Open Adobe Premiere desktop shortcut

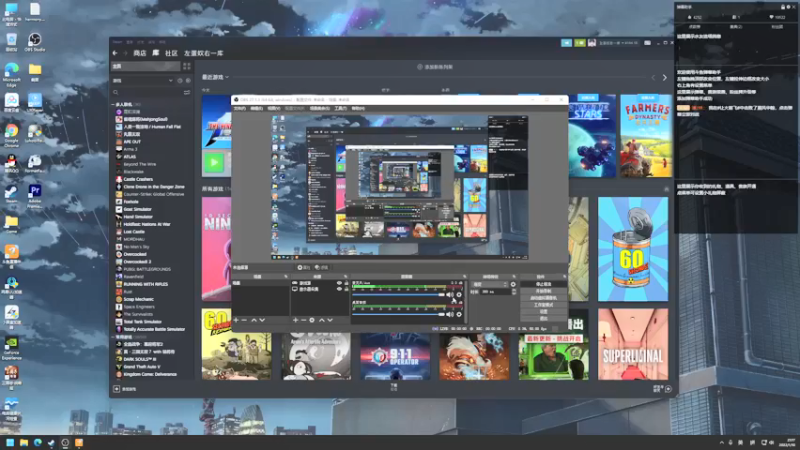point(35,196)
